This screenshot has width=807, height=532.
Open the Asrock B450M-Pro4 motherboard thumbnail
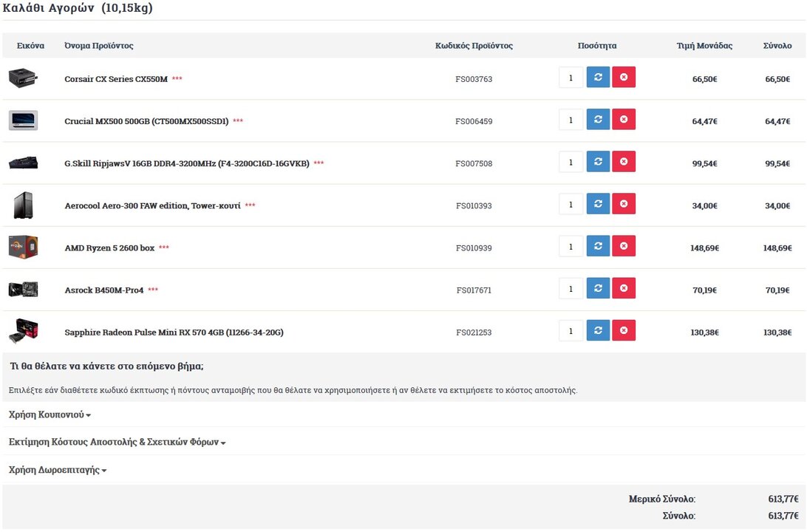pyautogui.click(x=23, y=289)
